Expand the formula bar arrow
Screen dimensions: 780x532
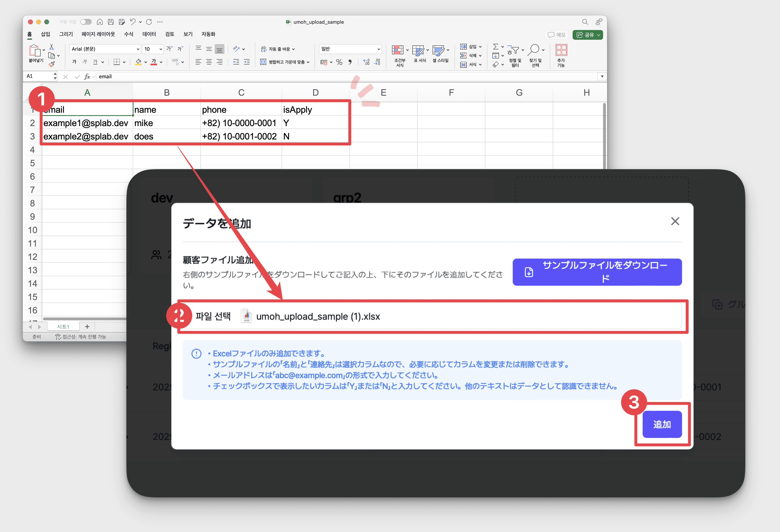pos(602,76)
